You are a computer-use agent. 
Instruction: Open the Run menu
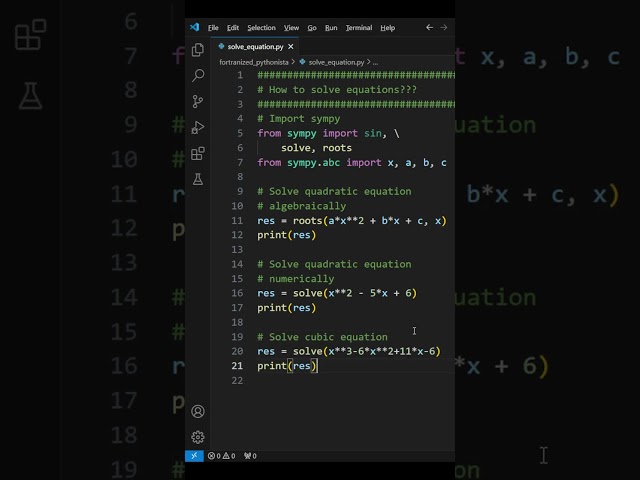(331, 28)
